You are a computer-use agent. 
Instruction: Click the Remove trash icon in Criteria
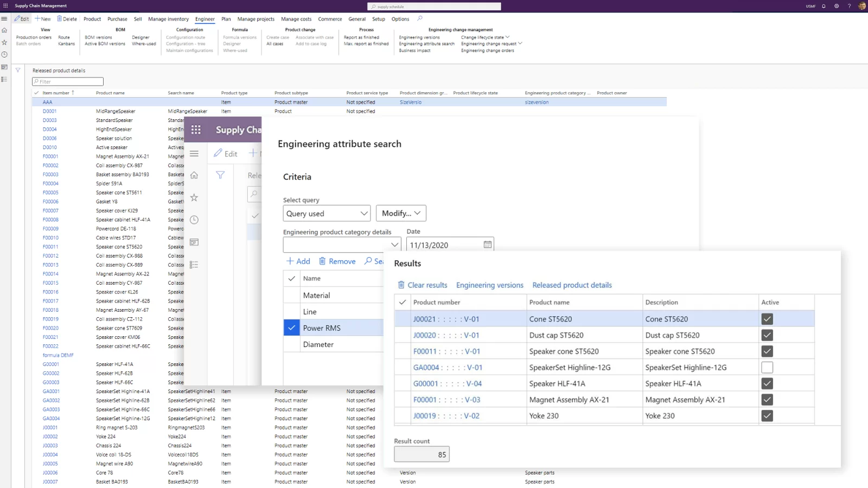tap(322, 261)
